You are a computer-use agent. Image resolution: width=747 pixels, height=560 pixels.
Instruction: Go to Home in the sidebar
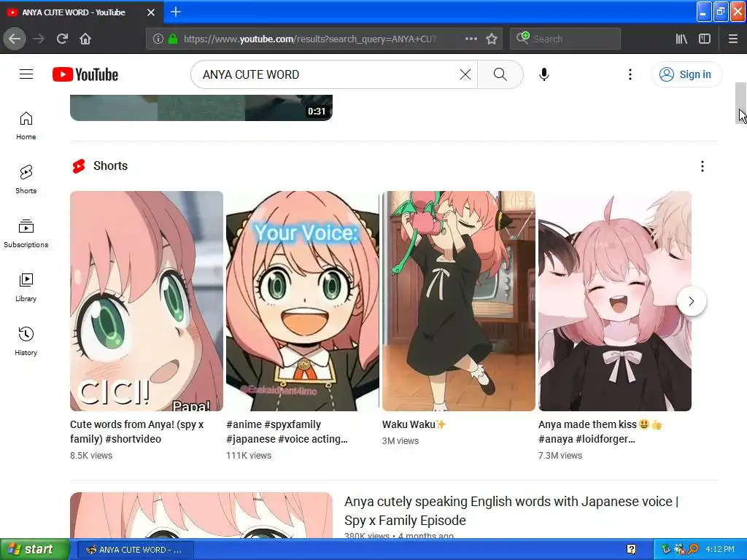(26, 125)
